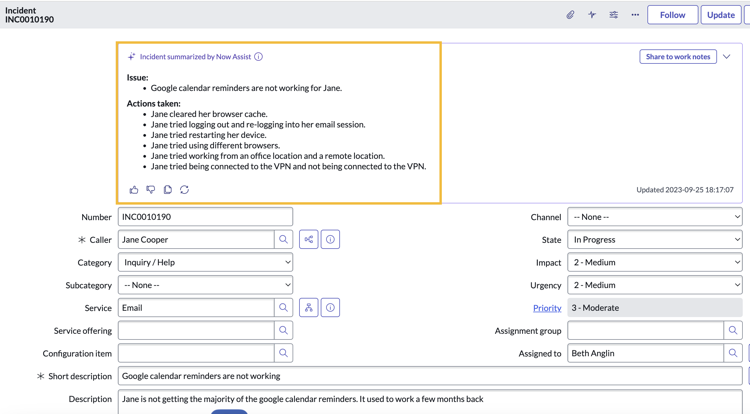The image size is (750, 414).
Task: Open the Priority link
Action: 547,308
